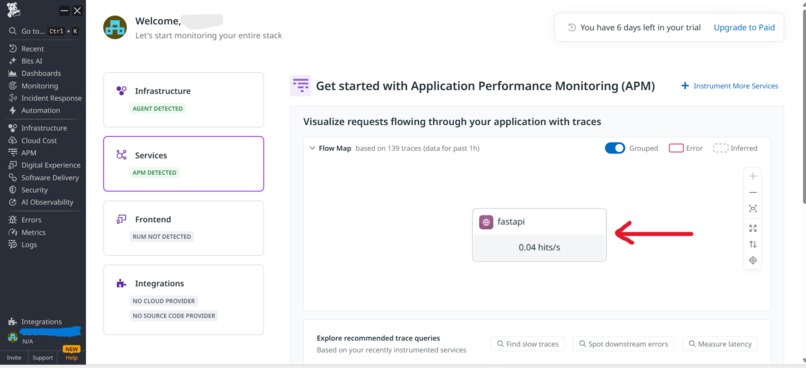The image size is (806, 368).
Task: Open Monitoring in the sidebar
Action: pos(39,86)
